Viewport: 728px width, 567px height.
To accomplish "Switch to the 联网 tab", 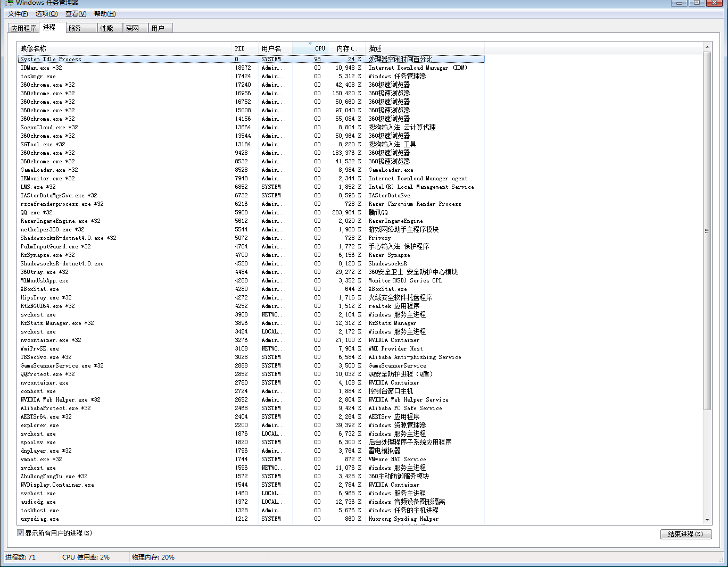I will point(136,28).
